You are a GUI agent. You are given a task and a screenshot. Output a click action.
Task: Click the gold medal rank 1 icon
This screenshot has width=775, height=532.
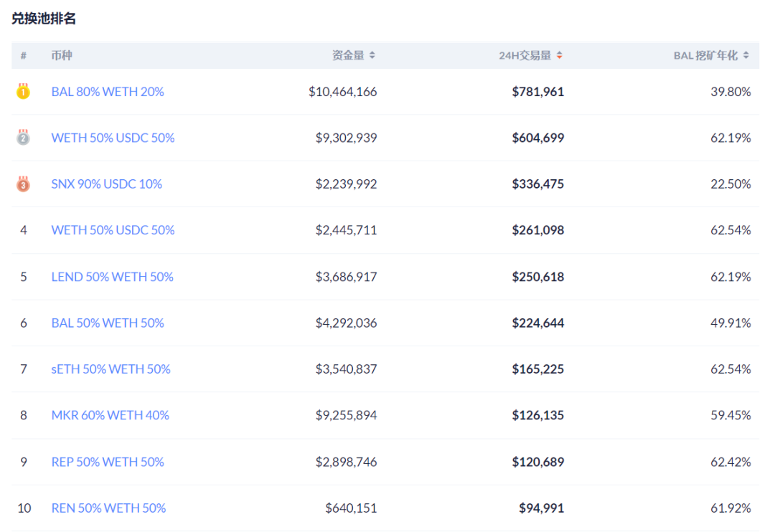pos(23,91)
